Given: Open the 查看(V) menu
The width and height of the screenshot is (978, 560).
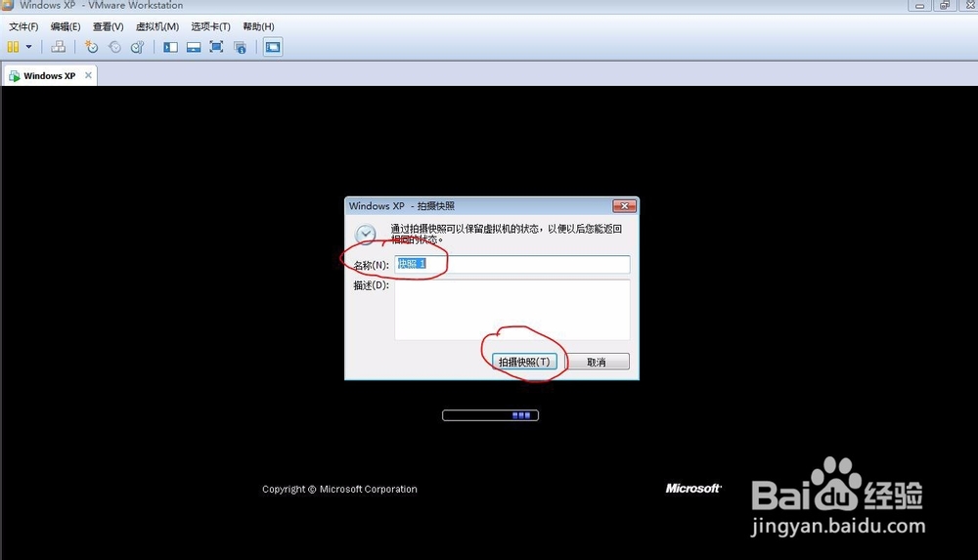Looking at the screenshot, I should [x=108, y=26].
